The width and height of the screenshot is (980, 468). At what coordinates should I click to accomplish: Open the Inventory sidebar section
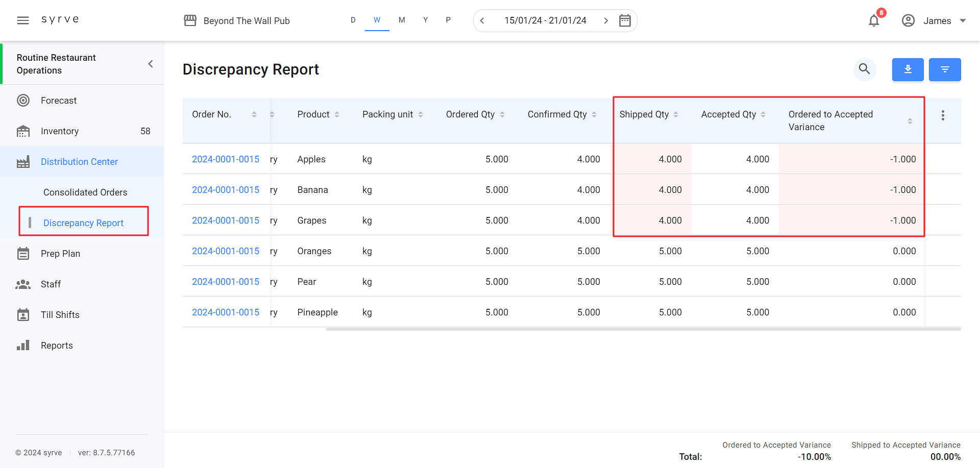[x=60, y=131]
